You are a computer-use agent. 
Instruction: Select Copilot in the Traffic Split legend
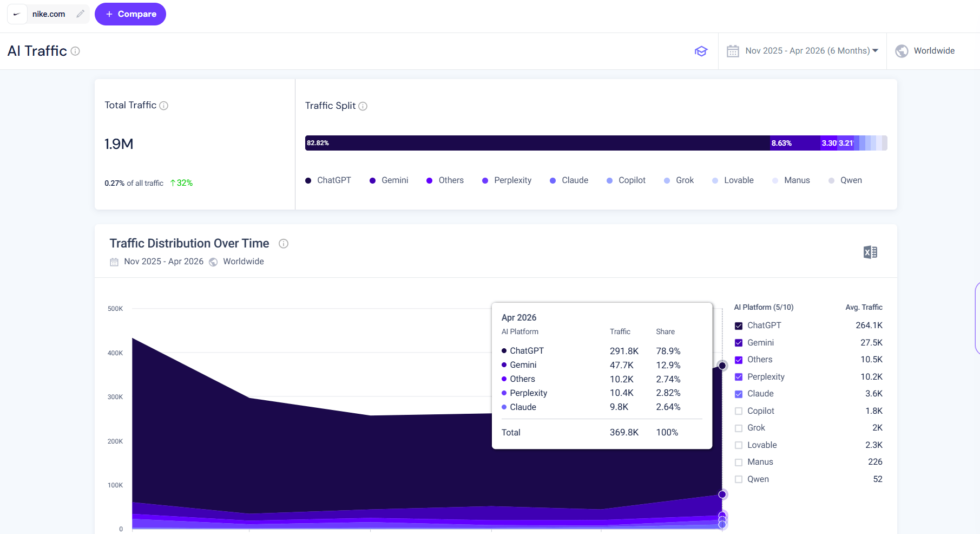tap(626, 180)
